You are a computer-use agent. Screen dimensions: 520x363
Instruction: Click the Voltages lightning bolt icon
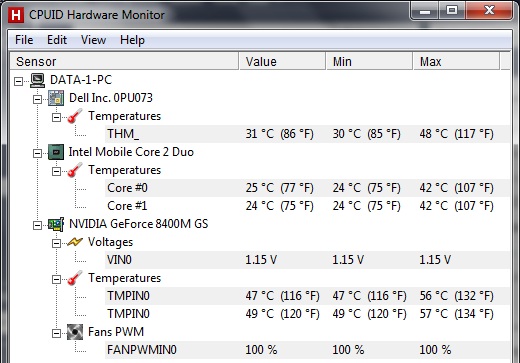pyautogui.click(x=75, y=242)
